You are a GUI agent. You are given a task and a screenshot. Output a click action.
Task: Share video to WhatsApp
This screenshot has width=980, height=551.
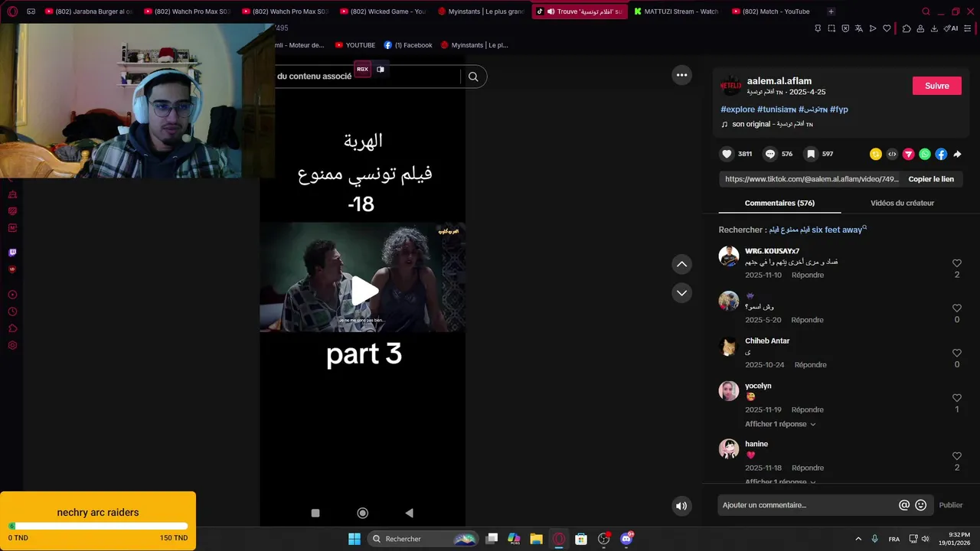925,154
